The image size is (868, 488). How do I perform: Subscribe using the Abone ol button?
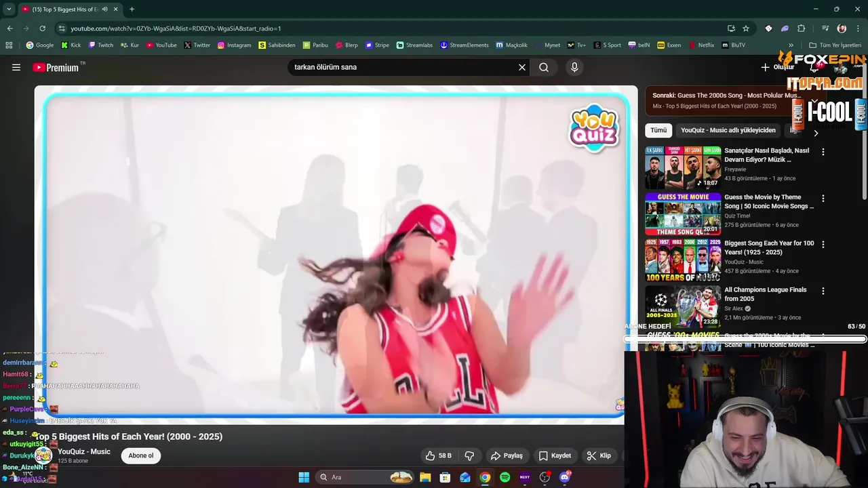[x=141, y=455]
